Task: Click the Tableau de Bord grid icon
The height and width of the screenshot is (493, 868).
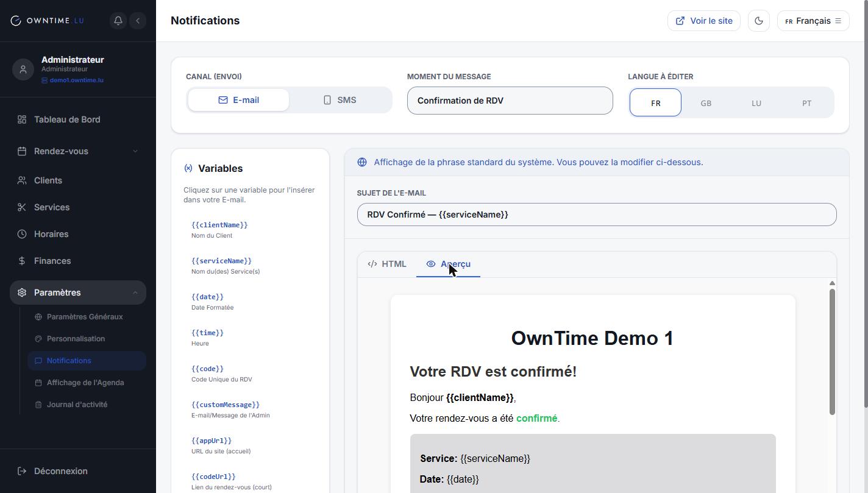Action: 22,119
